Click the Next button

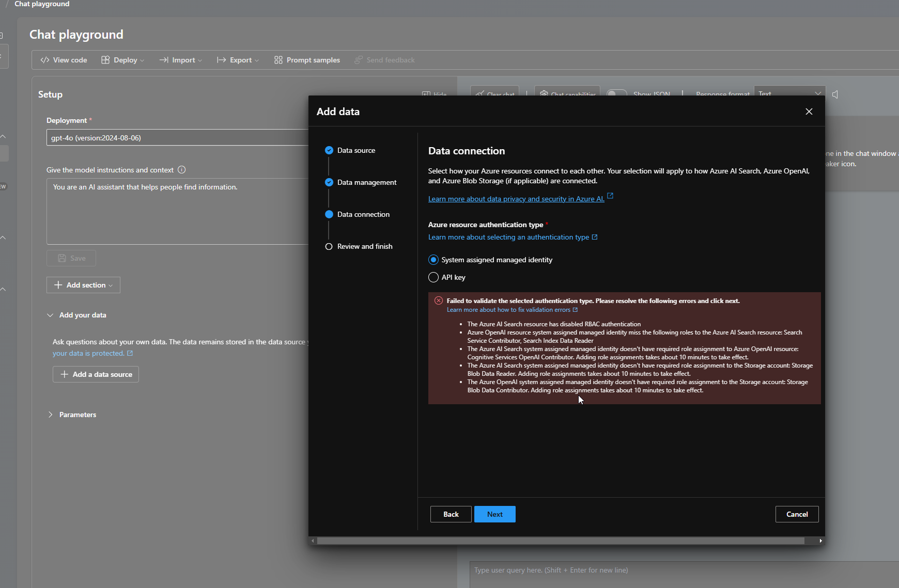(x=494, y=514)
